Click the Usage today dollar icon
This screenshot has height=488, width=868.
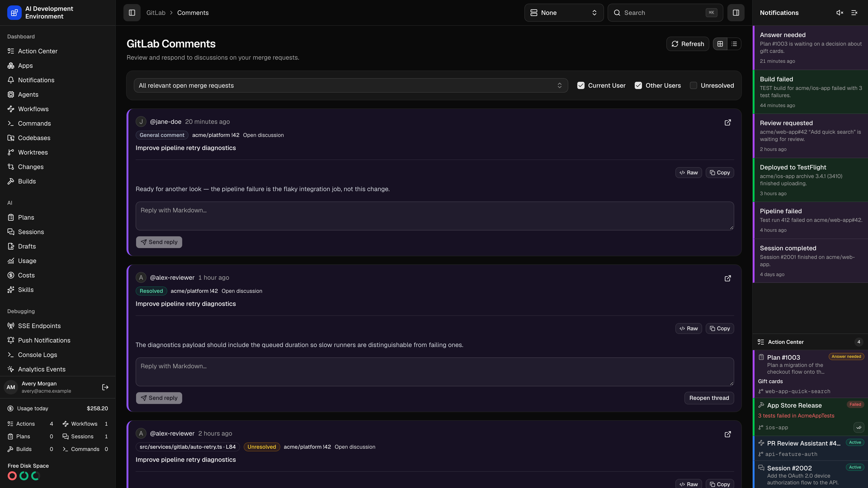10,408
